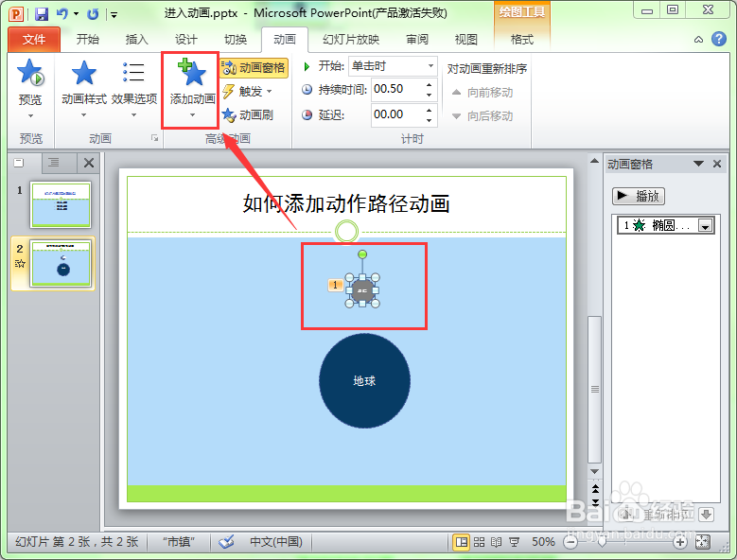This screenshot has height=560, width=737.
Task: Switch to the 视图 View tab
Action: (x=465, y=40)
